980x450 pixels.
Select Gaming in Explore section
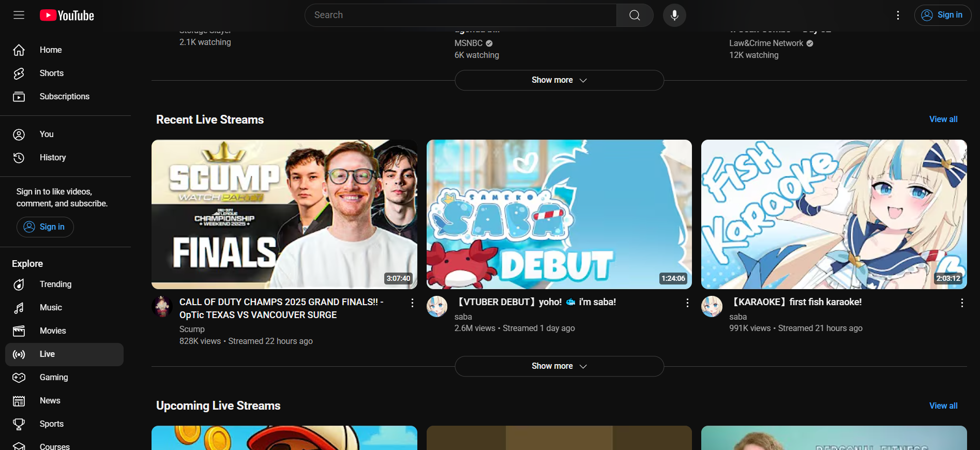(x=64, y=378)
